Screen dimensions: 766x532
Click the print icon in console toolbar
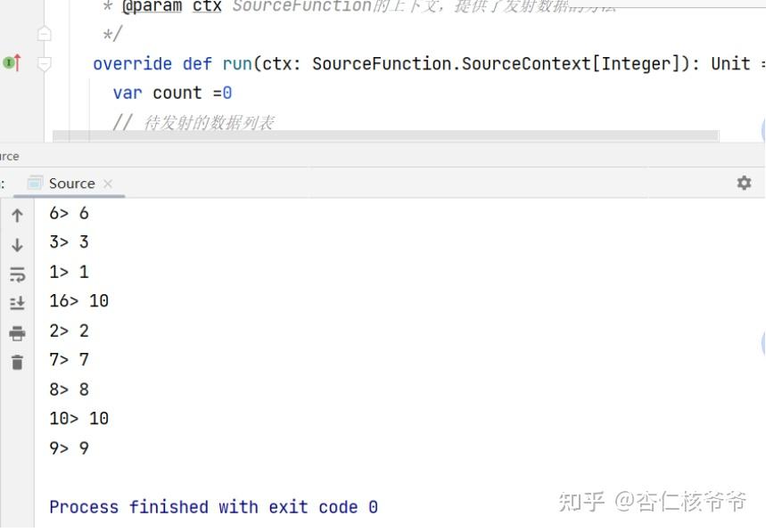17,333
